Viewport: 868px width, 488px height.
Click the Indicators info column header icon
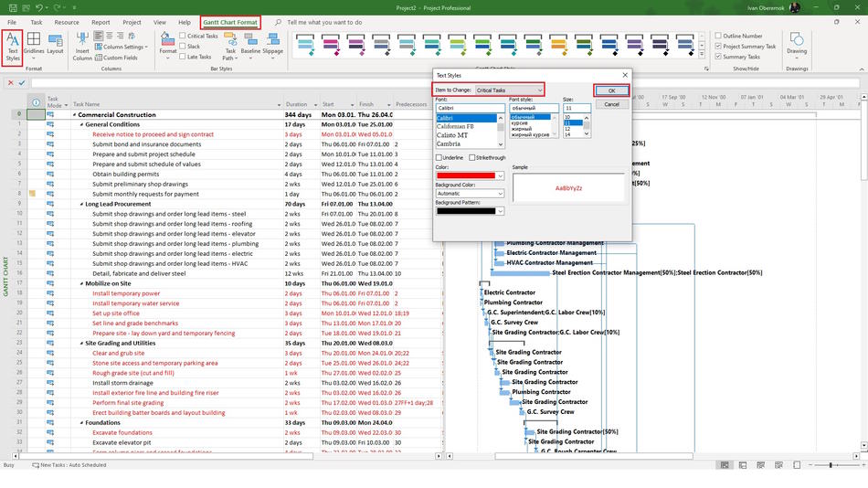36,103
